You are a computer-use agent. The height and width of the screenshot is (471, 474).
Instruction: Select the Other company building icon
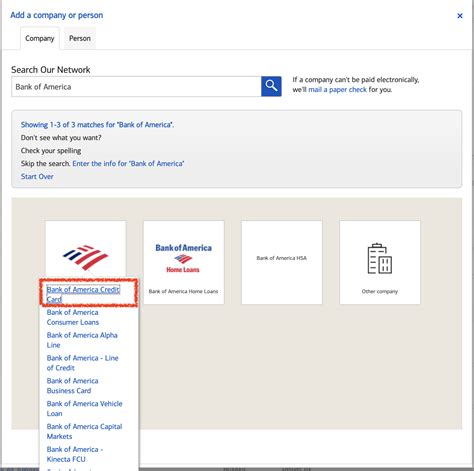pyautogui.click(x=380, y=259)
